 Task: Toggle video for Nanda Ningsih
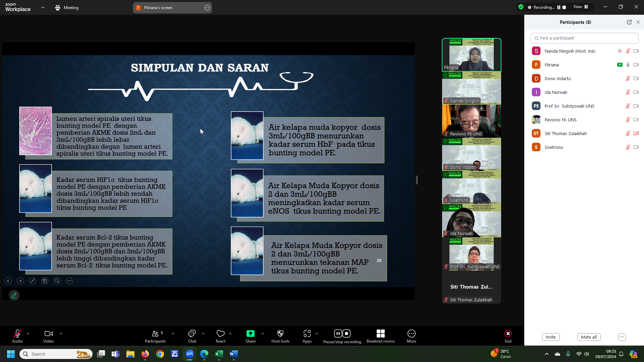point(636,50)
